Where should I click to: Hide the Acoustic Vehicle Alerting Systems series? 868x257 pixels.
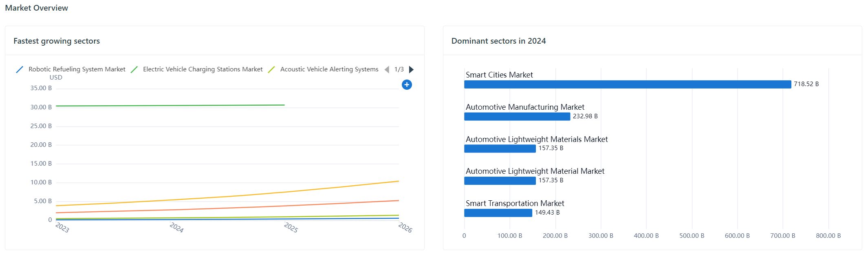(x=329, y=69)
